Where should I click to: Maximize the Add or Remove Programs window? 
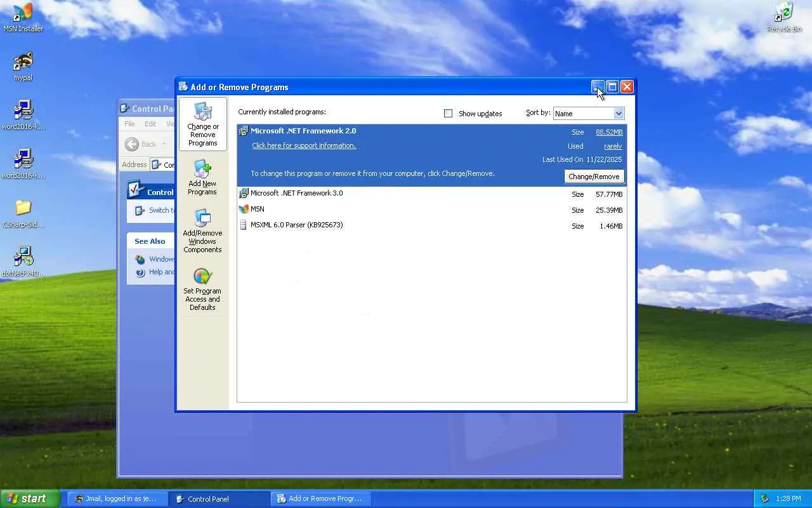(612, 87)
